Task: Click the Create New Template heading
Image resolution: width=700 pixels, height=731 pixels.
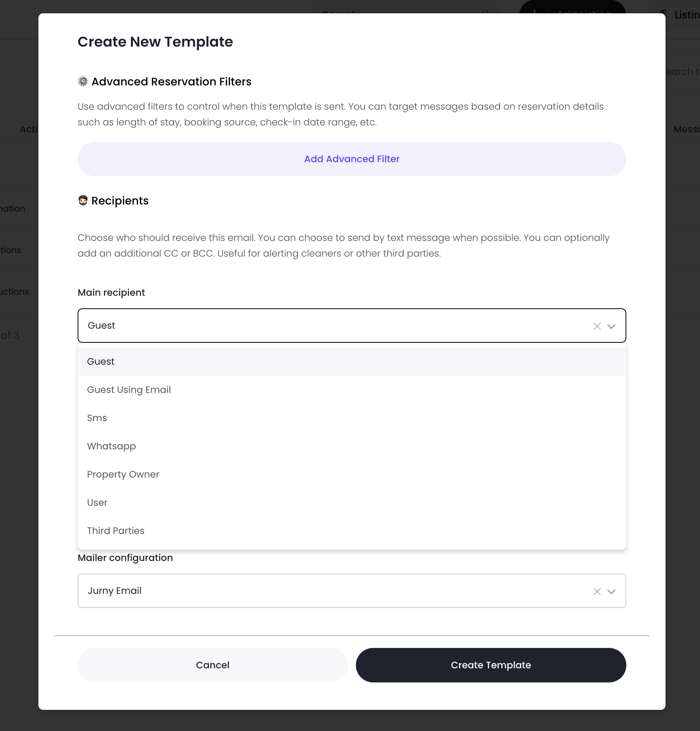Action: tap(155, 42)
